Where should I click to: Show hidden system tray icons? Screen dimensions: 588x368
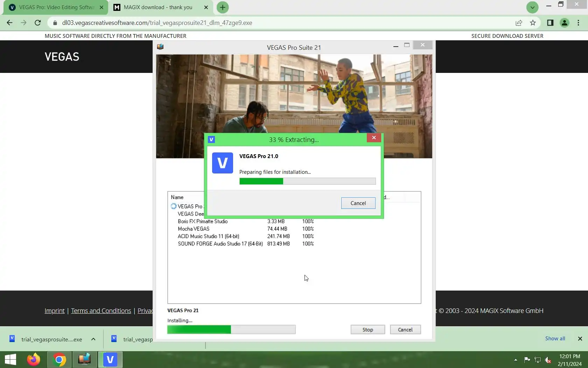coord(516,360)
